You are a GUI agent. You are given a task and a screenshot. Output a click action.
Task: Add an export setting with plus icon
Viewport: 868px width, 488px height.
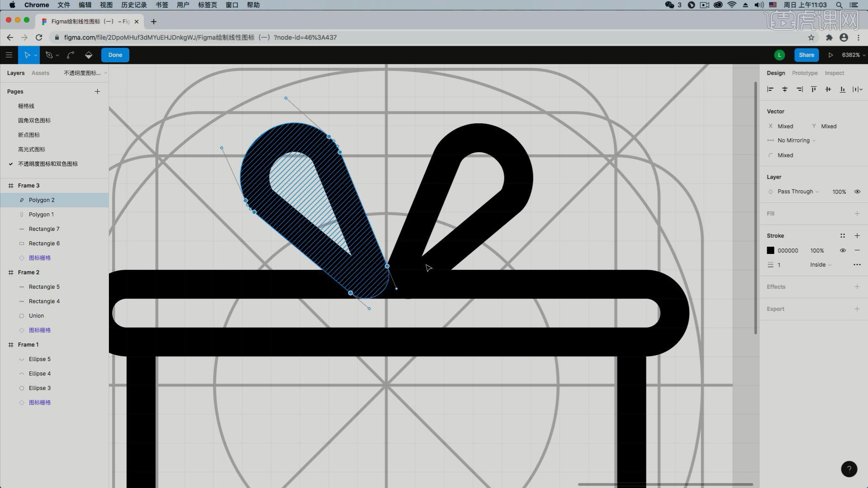coord(857,309)
